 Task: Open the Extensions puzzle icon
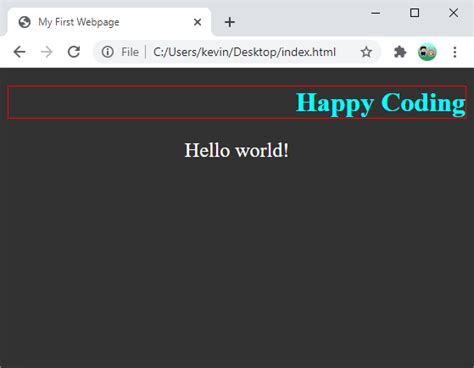tap(400, 52)
